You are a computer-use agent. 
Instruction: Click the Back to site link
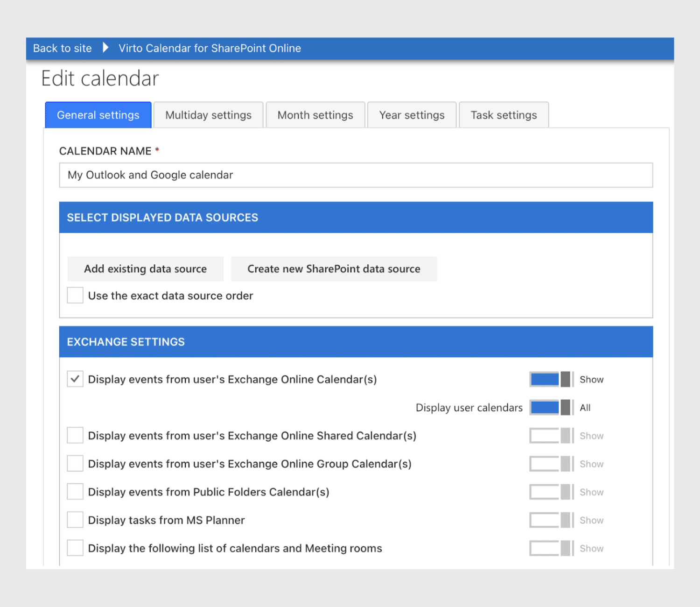coord(62,48)
